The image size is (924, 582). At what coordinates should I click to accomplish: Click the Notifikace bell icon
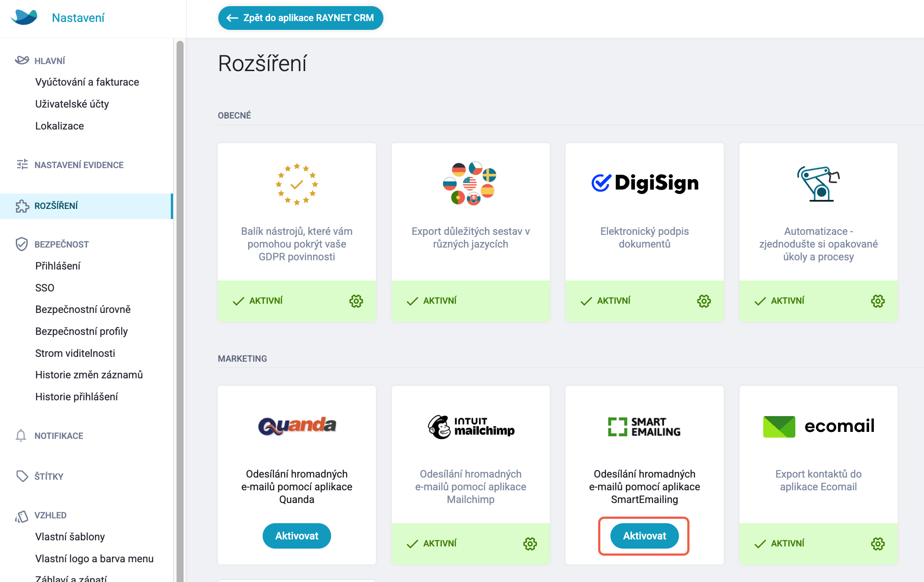tap(21, 435)
